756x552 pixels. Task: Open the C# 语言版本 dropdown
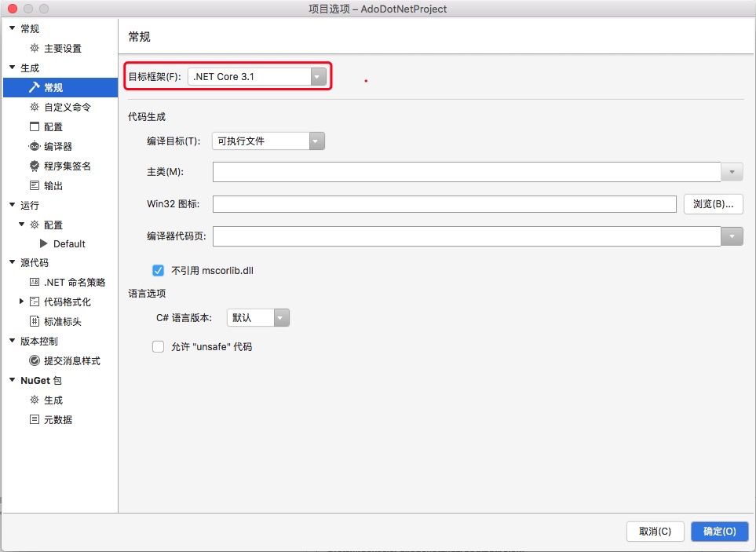point(280,317)
